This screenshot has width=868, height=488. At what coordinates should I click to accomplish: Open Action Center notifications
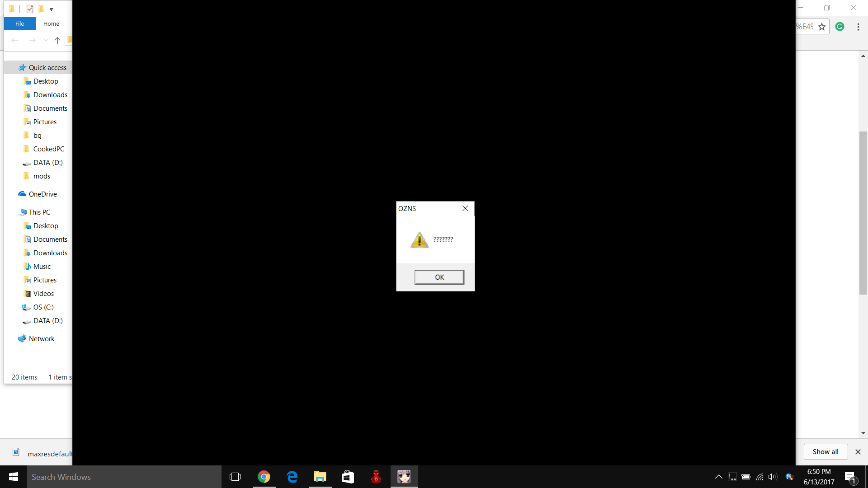[851, 477]
